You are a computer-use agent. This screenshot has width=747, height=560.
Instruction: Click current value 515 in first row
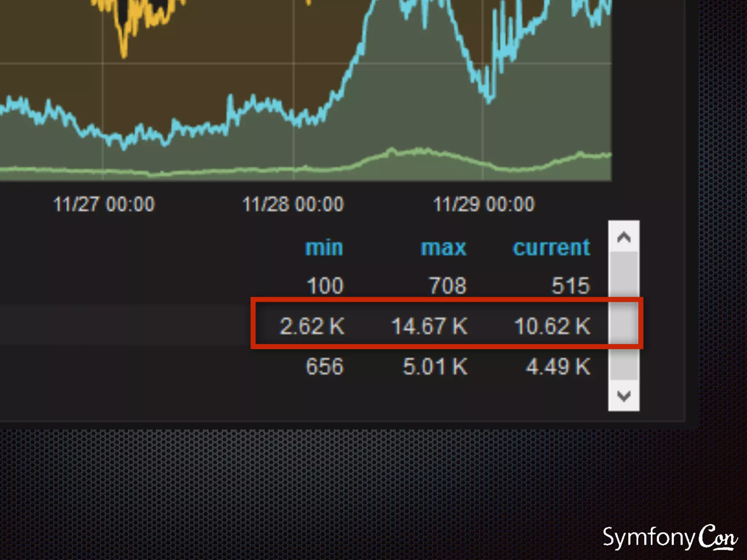570,285
